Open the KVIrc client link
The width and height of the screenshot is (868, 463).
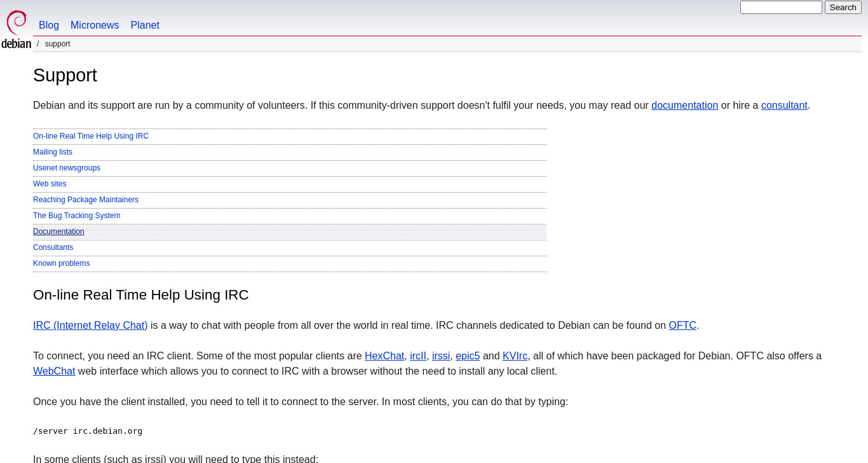click(x=515, y=356)
